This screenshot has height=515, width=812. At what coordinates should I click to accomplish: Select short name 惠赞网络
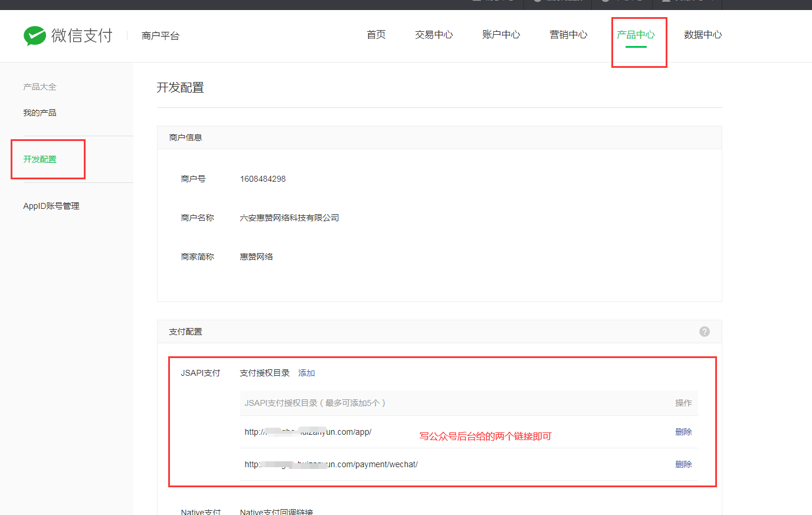(x=256, y=257)
